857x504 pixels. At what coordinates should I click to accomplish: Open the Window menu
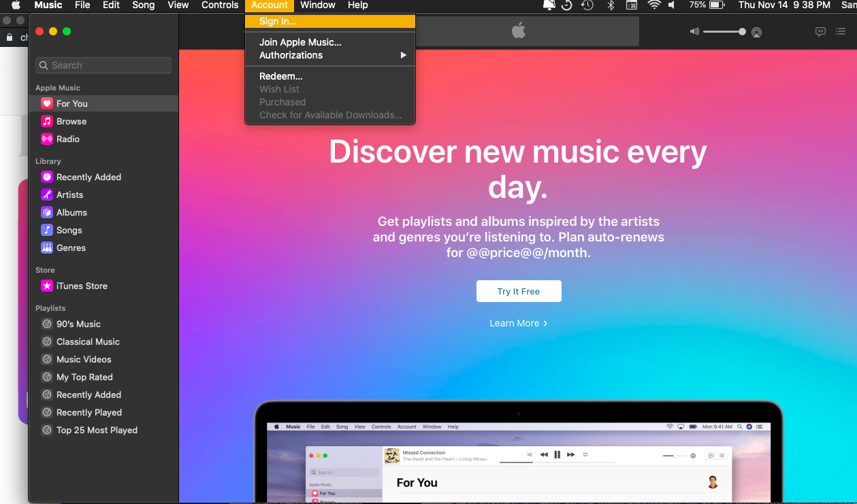click(x=318, y=5)
